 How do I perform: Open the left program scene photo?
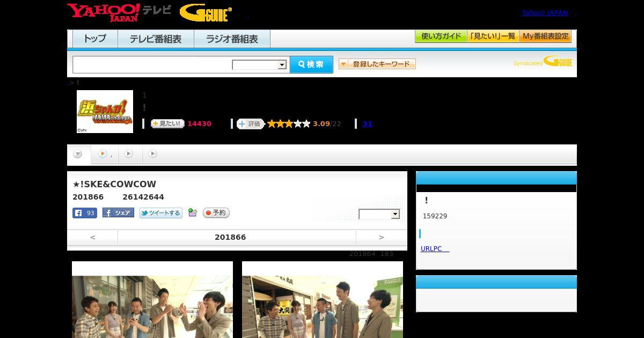tap(152, 299)
